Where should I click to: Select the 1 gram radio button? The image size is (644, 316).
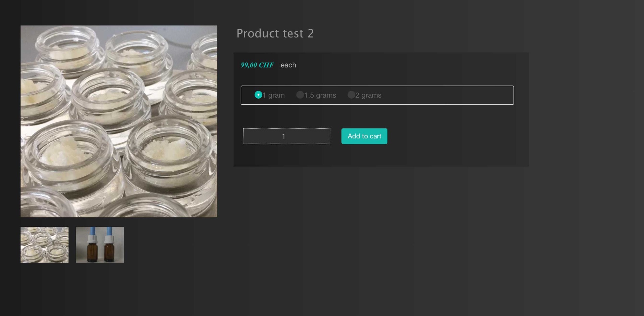(x=258, y=95)
